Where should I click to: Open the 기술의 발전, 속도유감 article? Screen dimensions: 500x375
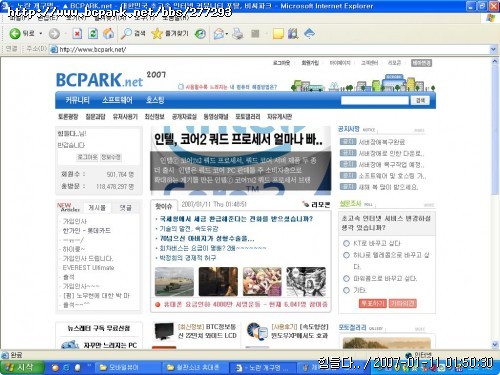[189, 229]
